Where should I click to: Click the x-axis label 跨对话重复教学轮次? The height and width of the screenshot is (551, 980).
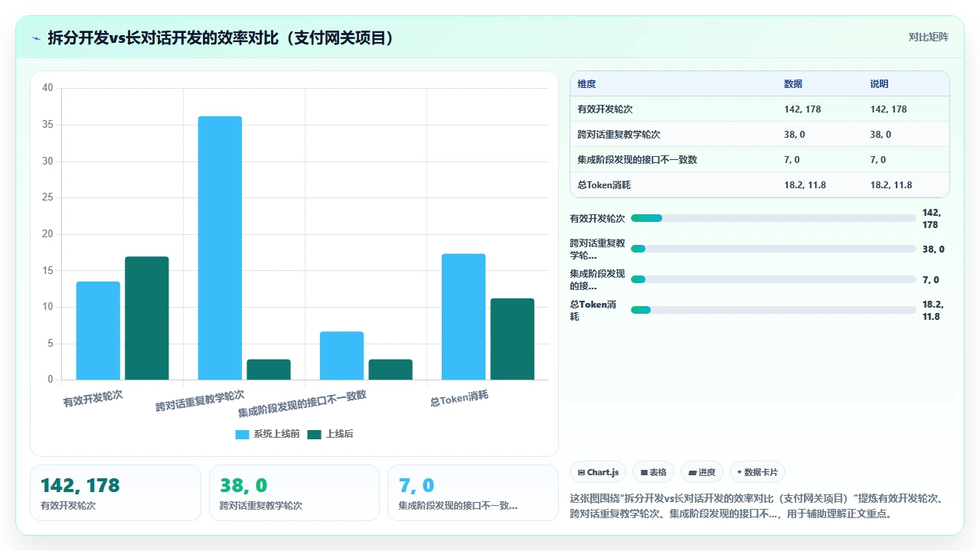pyautogui.click(x=200, y=400)
